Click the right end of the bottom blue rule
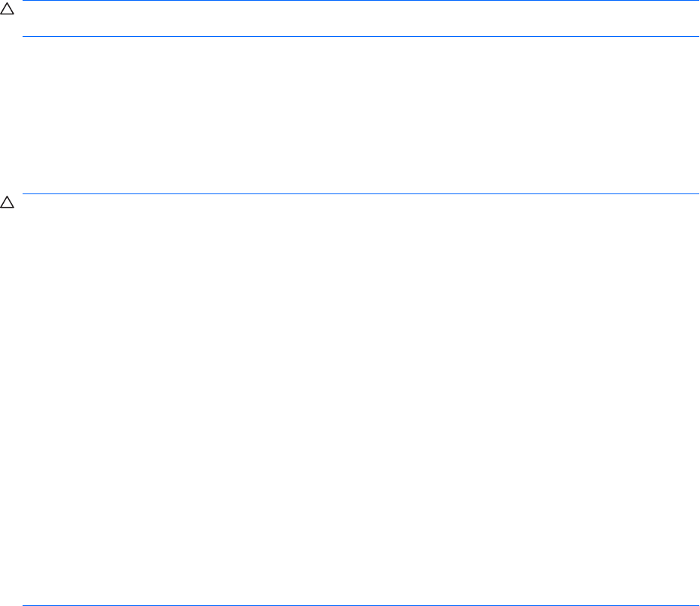Viewport: 700px width, 606px height. coord(696,604)
